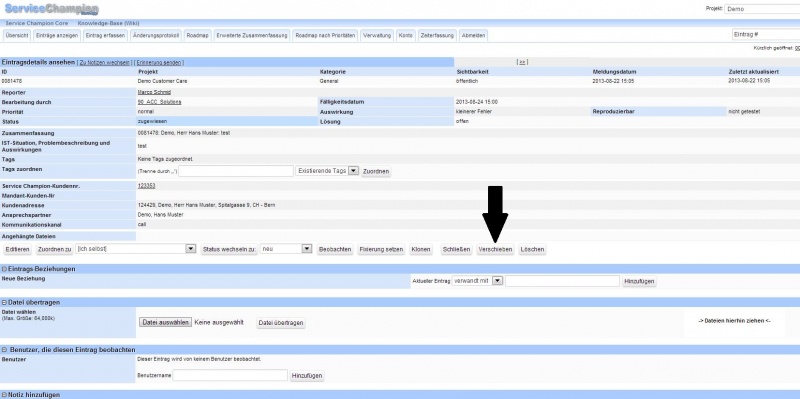Open reporter Marco Schmid link
This screenshot has width=800, height=399.
point(154,92)
